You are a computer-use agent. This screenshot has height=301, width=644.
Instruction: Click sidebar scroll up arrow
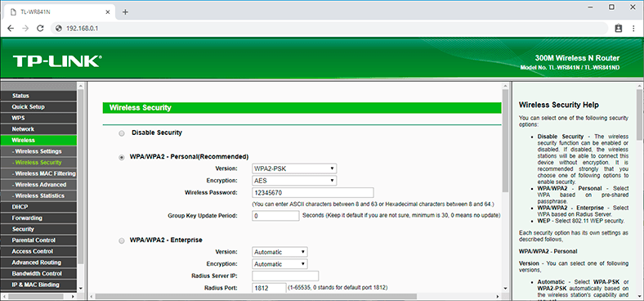tap(80, 86)
